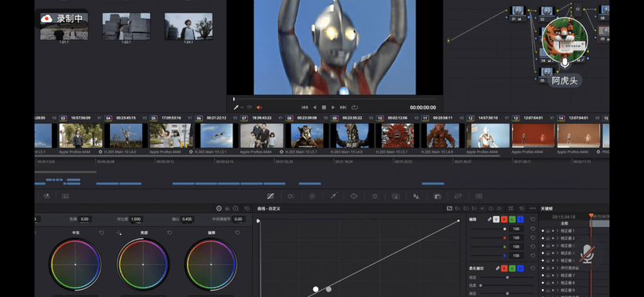Expand 校正器 9 in the keyframe list
Viewport: 644px width, 297px height.
point(558,290)
